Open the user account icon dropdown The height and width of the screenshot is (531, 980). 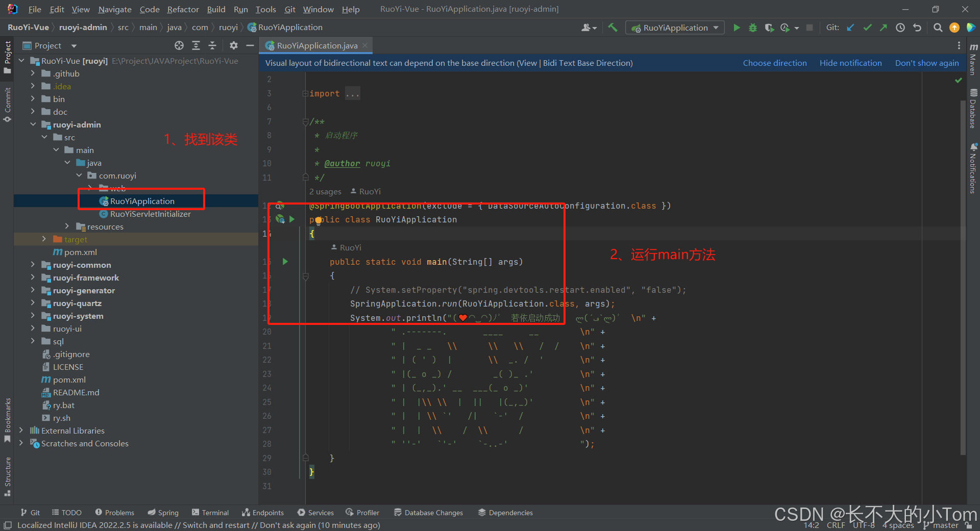(589, 28)
